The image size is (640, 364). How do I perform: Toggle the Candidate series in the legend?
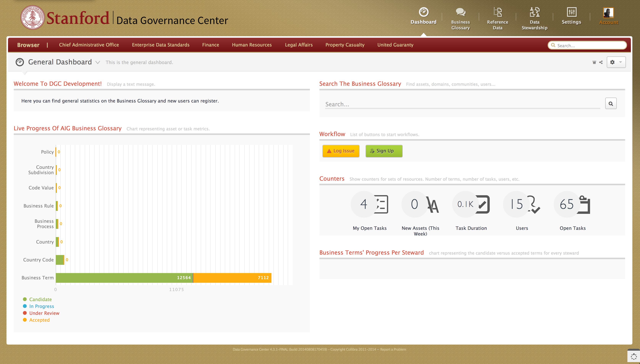[x=37, y=299]
